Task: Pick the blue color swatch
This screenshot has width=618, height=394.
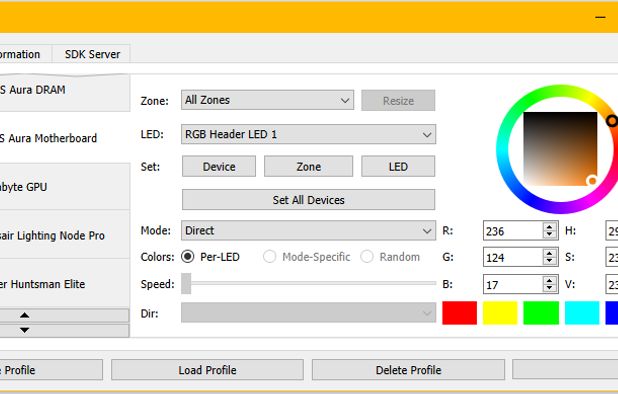Action: coord(612,313)
